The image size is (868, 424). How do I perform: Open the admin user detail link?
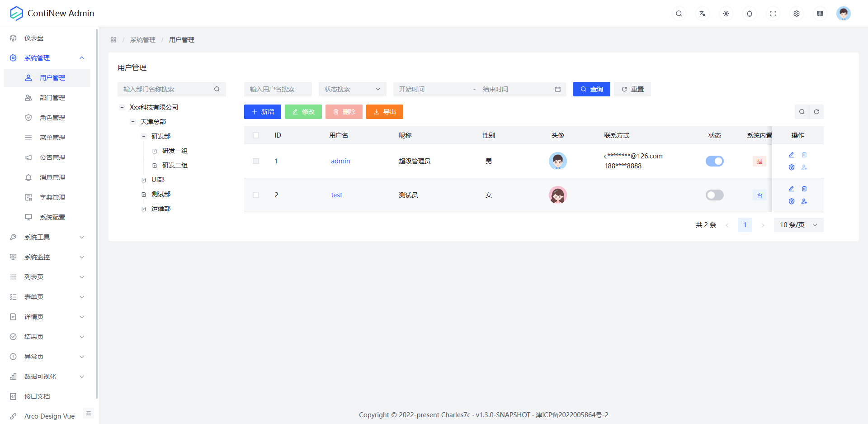340,161
